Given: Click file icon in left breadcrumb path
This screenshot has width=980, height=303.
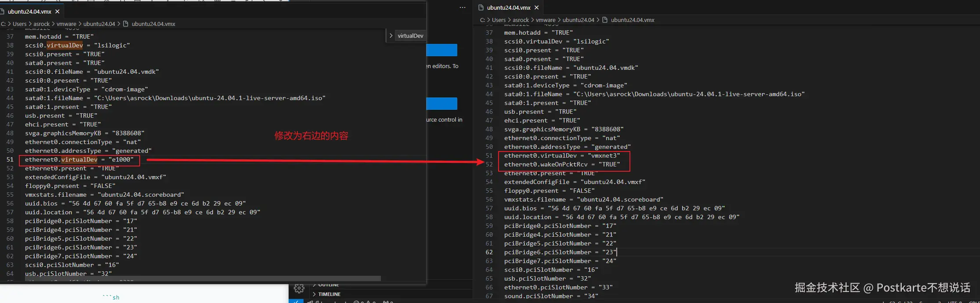Looking at the screenshot, I should tap(126, 24).
